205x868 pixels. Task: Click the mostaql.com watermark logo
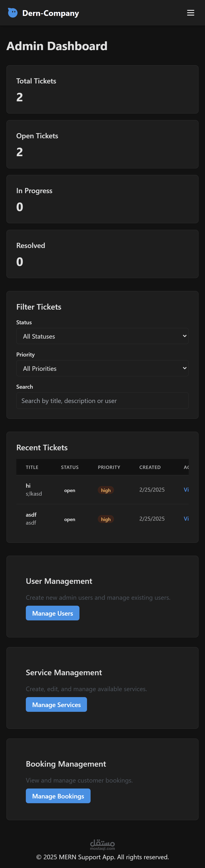(x=102, y=844)
